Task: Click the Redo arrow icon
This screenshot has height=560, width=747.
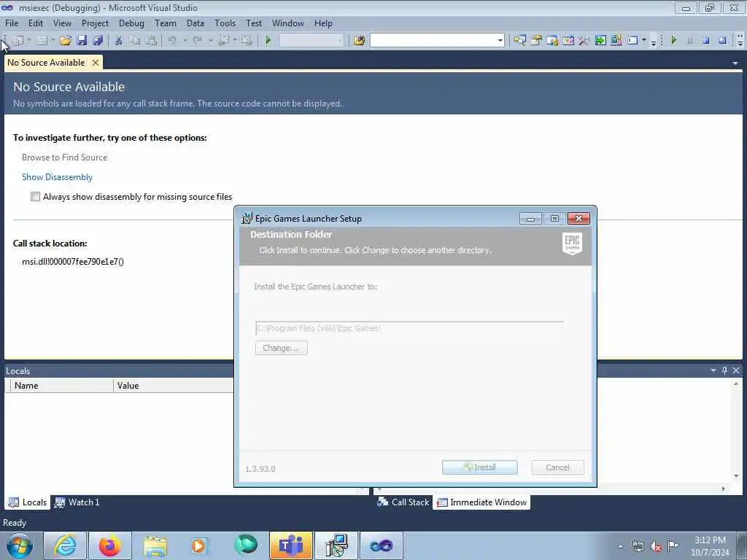Action: 197,41
